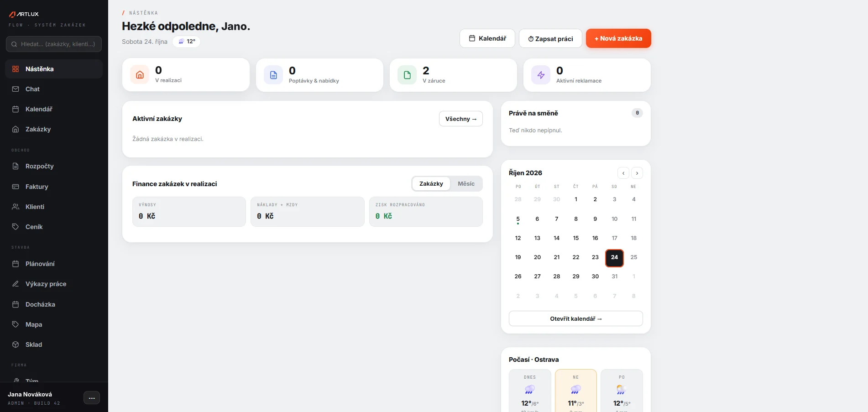
Task: Select the Zakázky finance toggle
Action: [431, 184]
